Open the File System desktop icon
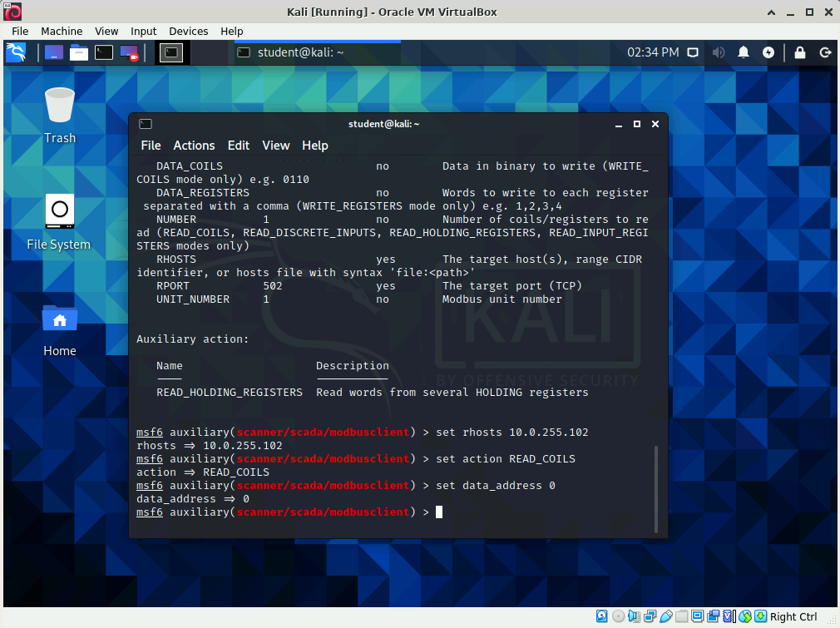Screen dimensions: 840x628 (59, 222)
